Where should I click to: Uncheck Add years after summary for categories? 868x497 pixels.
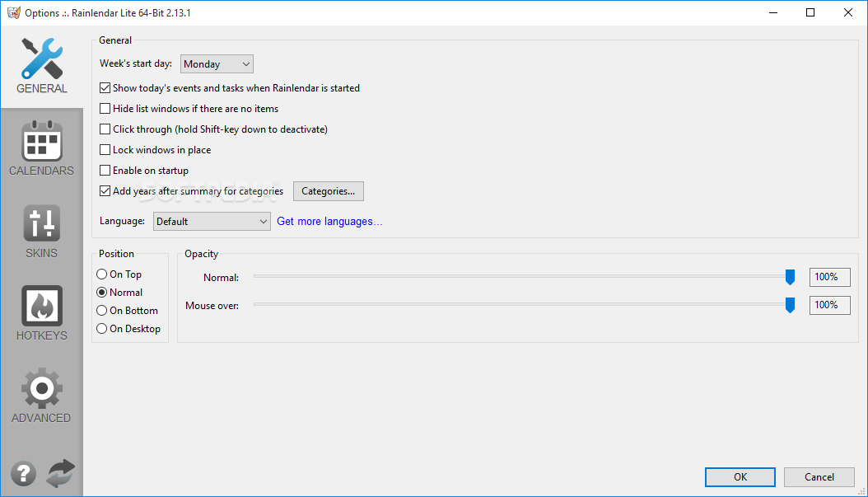(192, 191)
